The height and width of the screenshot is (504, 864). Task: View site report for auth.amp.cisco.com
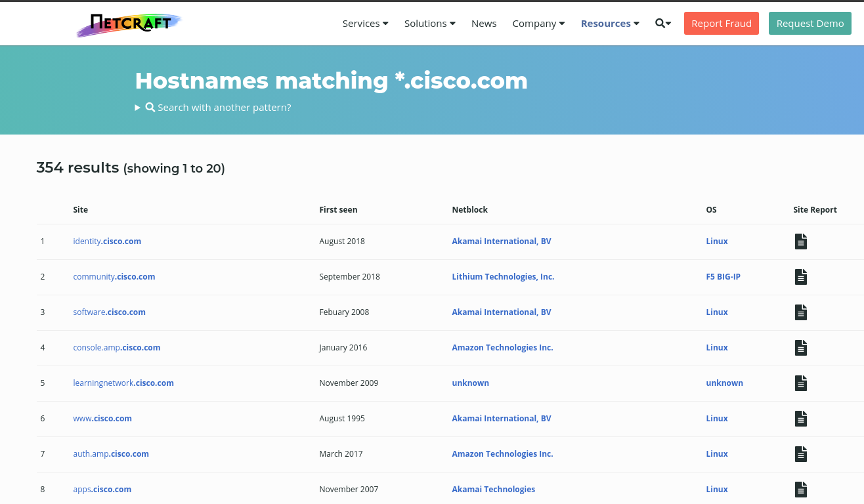coord(800,454)
